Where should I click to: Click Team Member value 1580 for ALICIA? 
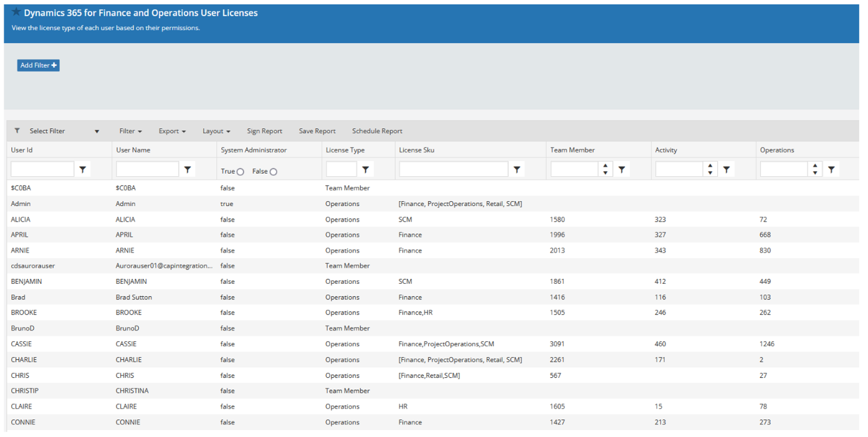tap(558, 219)
